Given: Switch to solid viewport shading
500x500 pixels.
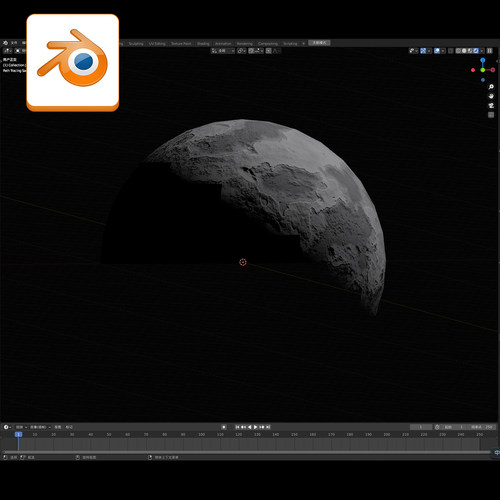Looking at the screenshot, I should coord(464,51).
